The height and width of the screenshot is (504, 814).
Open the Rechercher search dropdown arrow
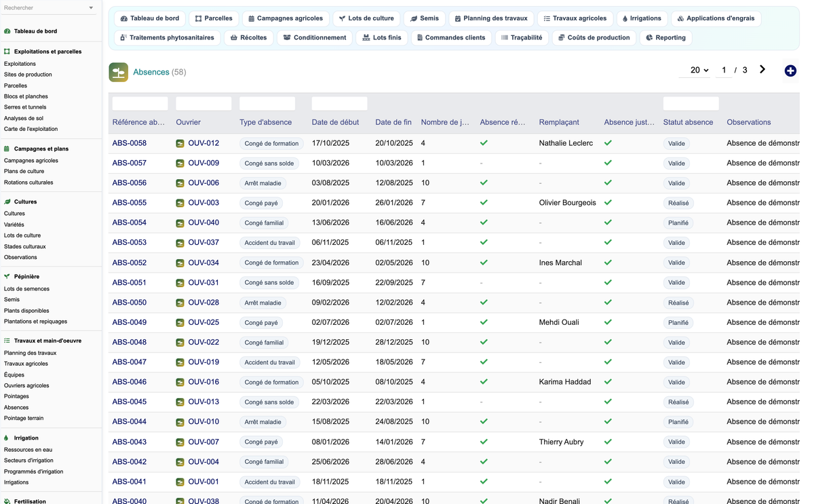[x=91, y=8]
